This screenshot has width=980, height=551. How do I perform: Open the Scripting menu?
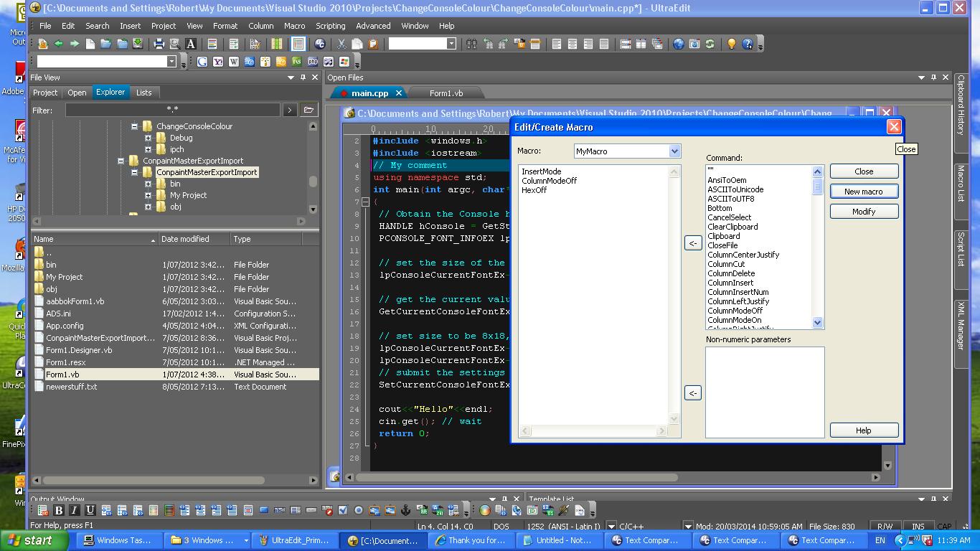pyautogui.click(x=330, y=26)
